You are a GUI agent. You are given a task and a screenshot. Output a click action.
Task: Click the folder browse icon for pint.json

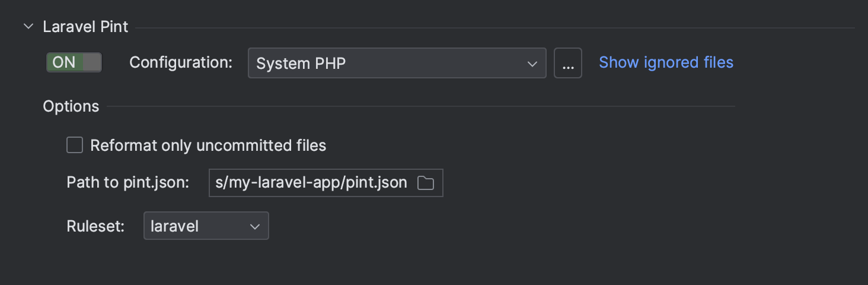(426, 183)
